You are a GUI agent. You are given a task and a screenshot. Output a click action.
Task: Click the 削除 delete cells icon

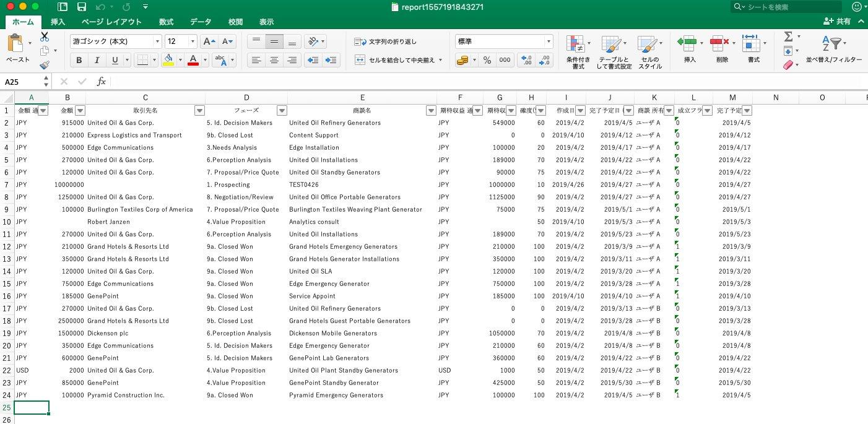tap(719, 43)
